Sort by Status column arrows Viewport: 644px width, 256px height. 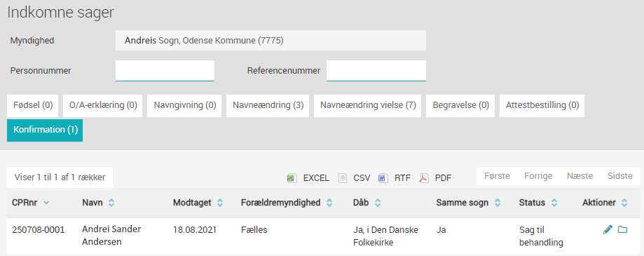554,203
